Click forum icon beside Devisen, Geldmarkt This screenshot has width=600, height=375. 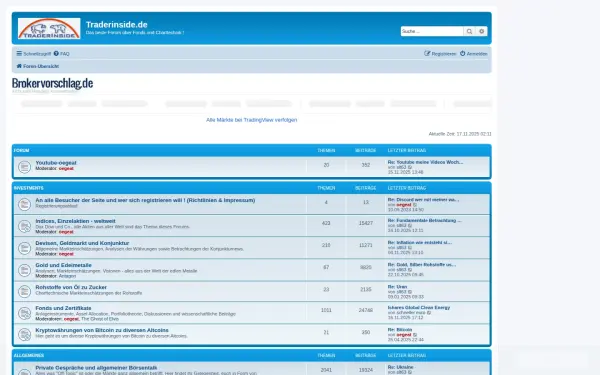24,248
